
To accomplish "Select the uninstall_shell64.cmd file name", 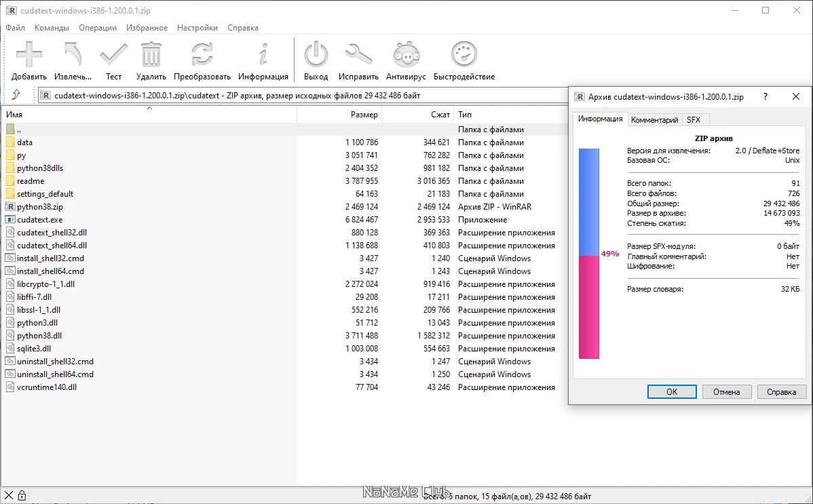I will [55, 374].
